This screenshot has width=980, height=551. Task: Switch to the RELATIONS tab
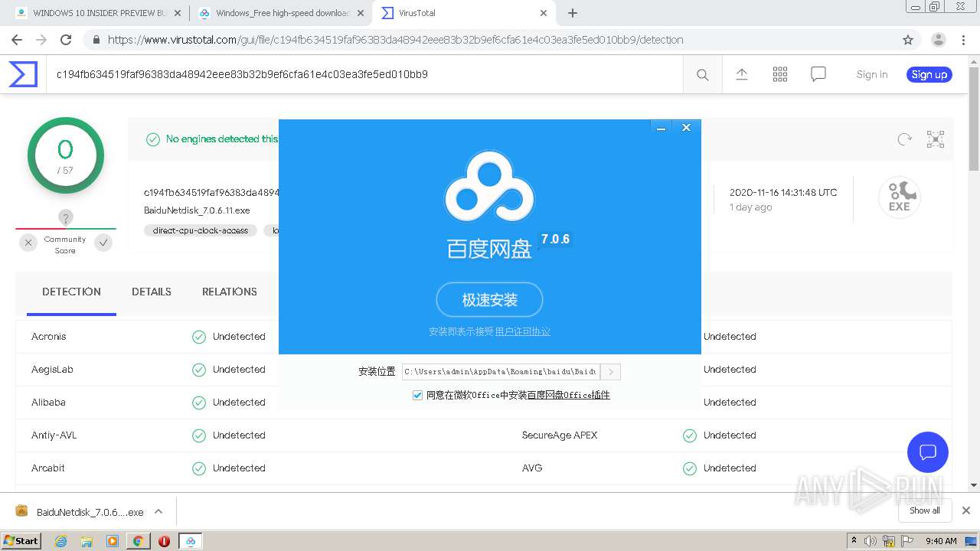coord(230,292)
